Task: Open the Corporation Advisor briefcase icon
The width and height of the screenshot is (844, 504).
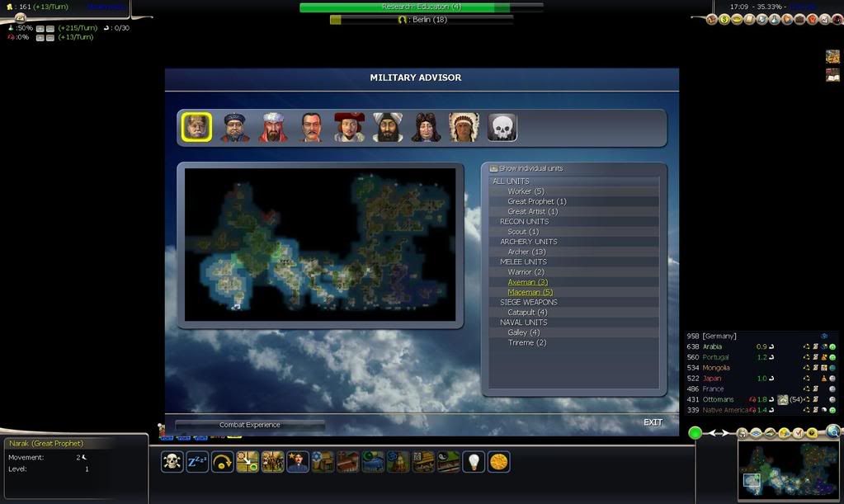Action: (x=799, y=19)
